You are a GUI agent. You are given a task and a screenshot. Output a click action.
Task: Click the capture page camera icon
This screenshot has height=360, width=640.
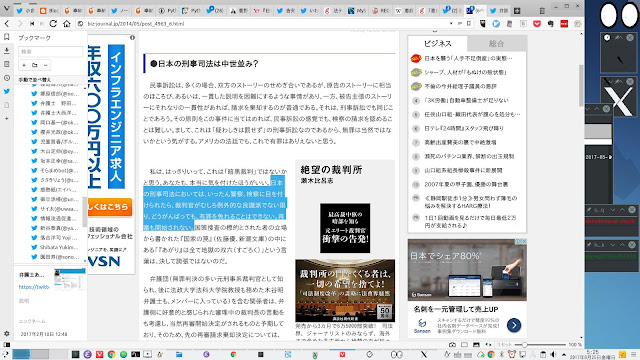[x=452, y=345]
